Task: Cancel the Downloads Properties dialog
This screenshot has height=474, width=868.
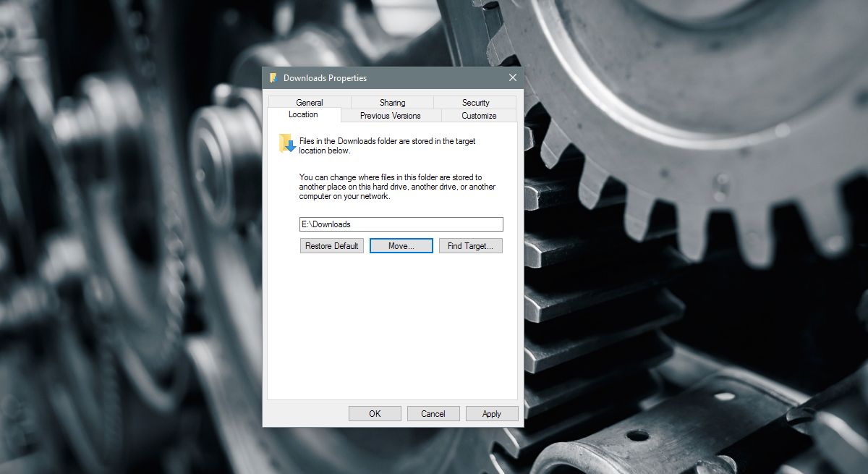Action: pos(433,414)
